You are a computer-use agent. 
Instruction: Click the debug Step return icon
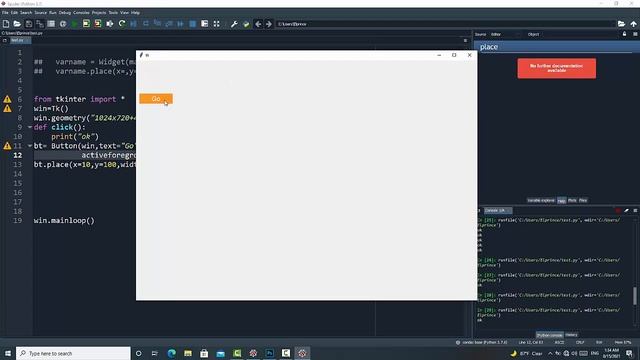169,24
